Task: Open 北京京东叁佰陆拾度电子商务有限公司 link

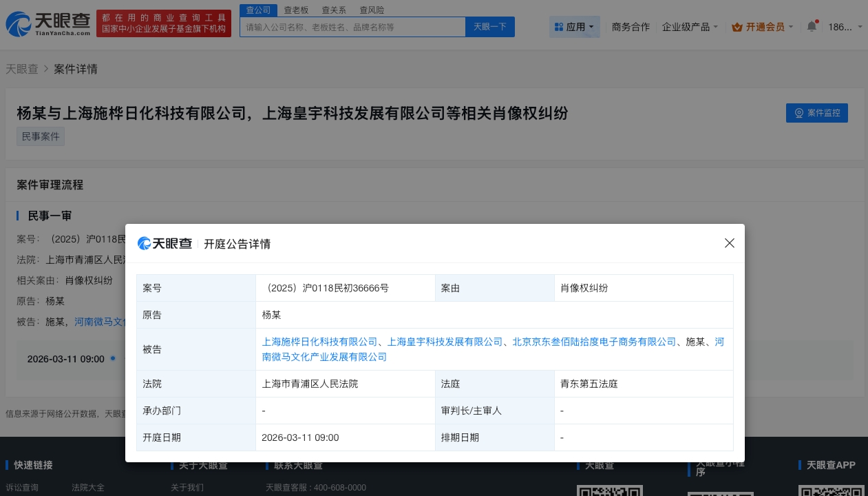Action: coord(594,342)
